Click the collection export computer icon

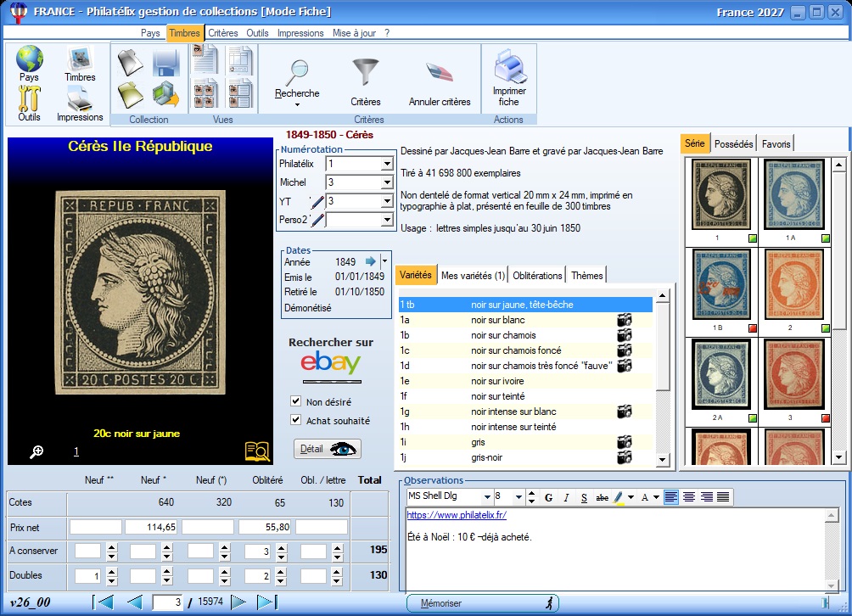(x=166, y=94)
